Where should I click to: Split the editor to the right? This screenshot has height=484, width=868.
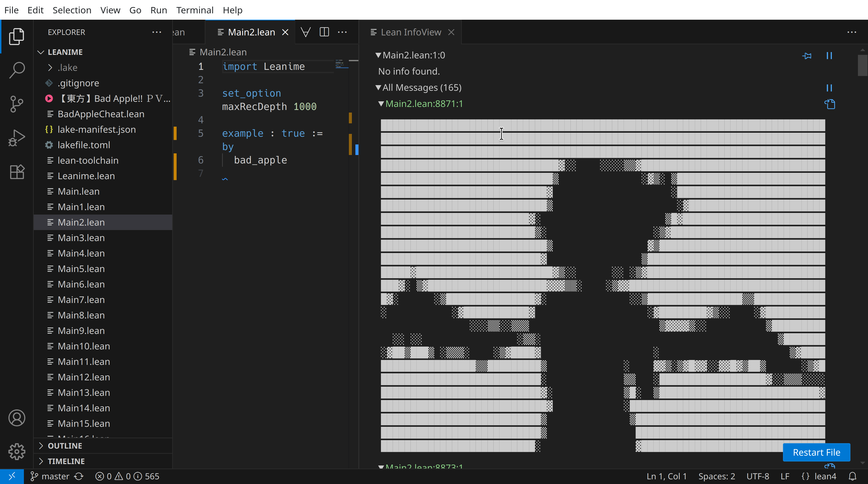pos(324,32)
